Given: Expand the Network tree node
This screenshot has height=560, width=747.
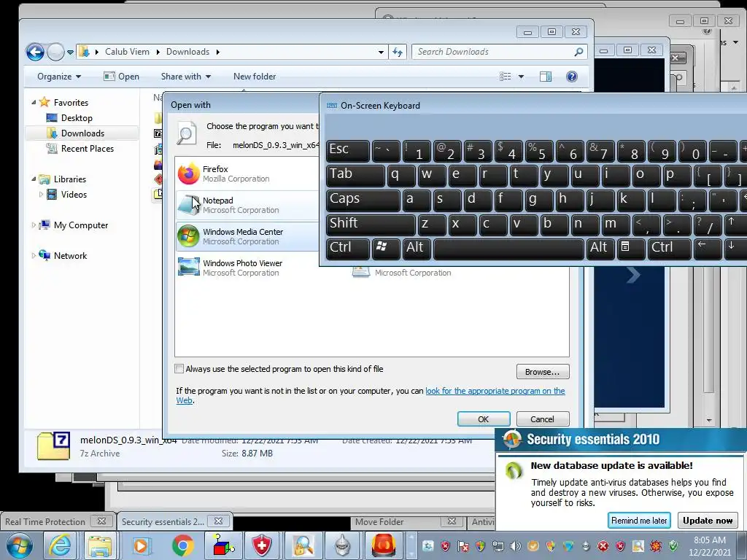Looking at the screenshot, I should [x=34, y=256].
